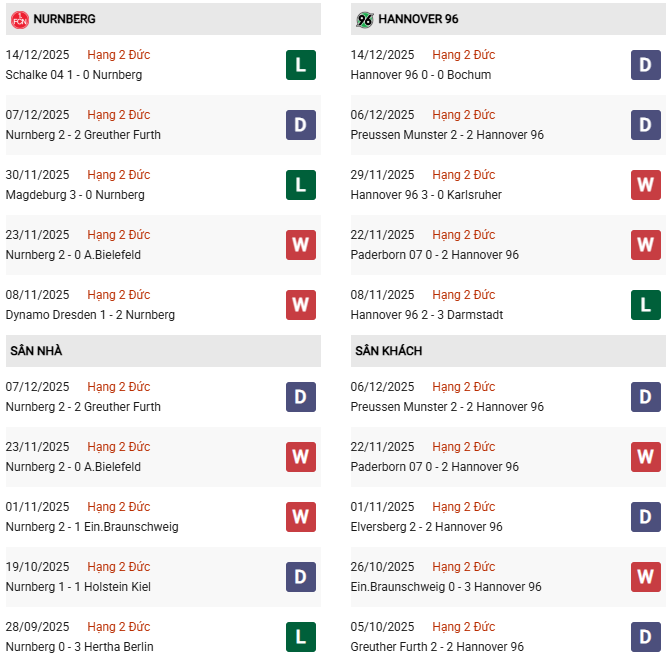Open Hạng 2 Đức link on 08/11/2025 Darmstadt row
The image size is (666, 662).
464,295
